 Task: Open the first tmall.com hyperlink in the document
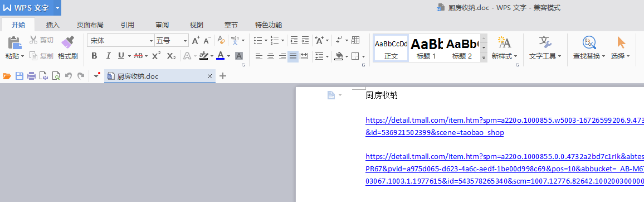click(x=504, y=126)
